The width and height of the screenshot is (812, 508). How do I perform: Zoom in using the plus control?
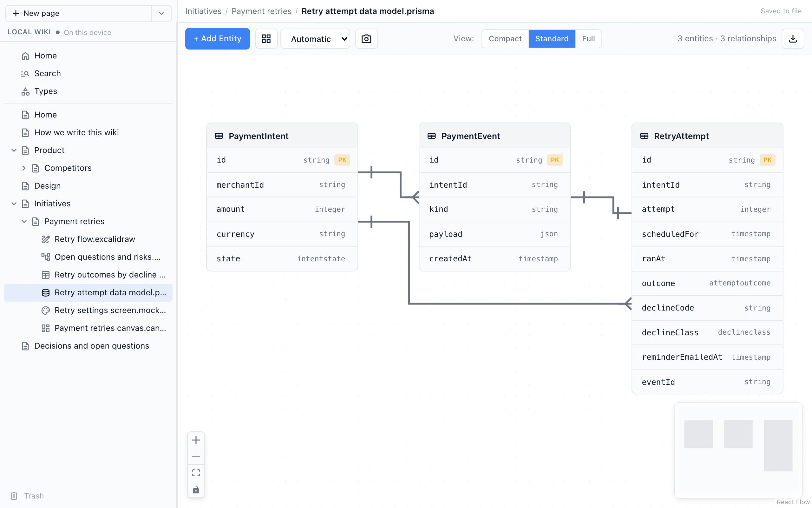tap(196, 440)
